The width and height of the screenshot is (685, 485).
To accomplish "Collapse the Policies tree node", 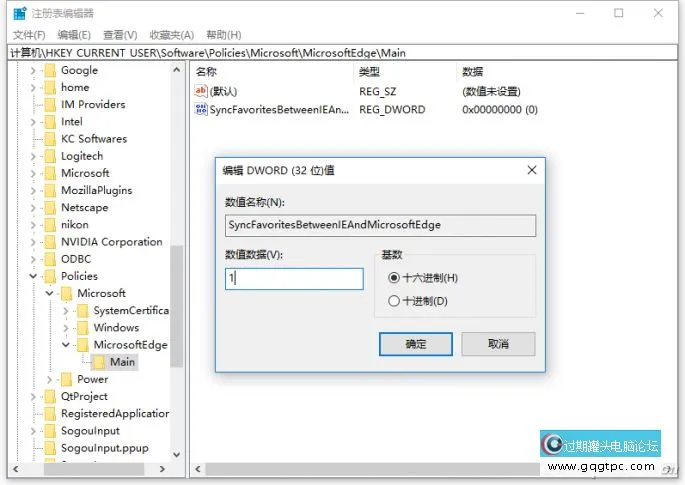I will click(x=34, y=276).
